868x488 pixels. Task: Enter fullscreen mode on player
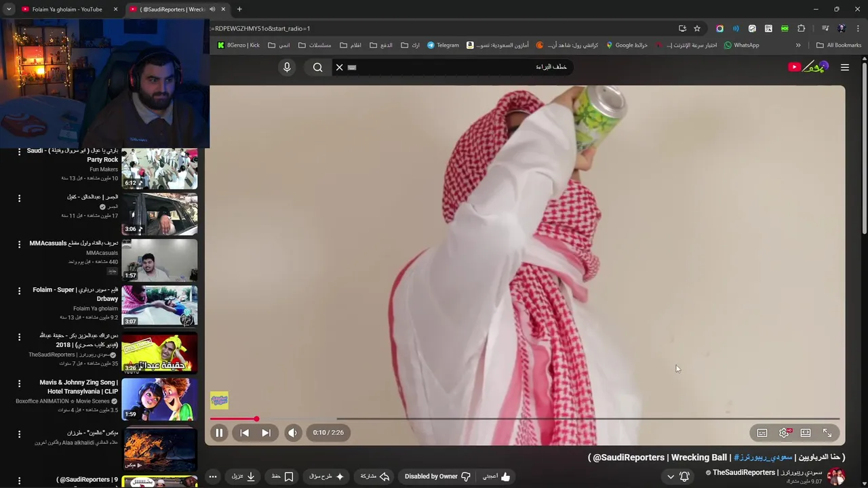pos(827,432)
